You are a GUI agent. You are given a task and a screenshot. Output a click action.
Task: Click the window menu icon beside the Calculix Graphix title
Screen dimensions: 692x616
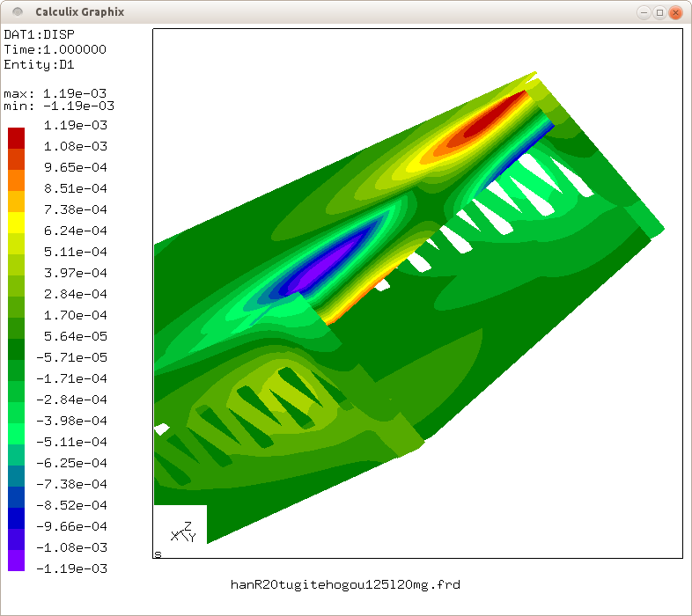coord(18,12)
